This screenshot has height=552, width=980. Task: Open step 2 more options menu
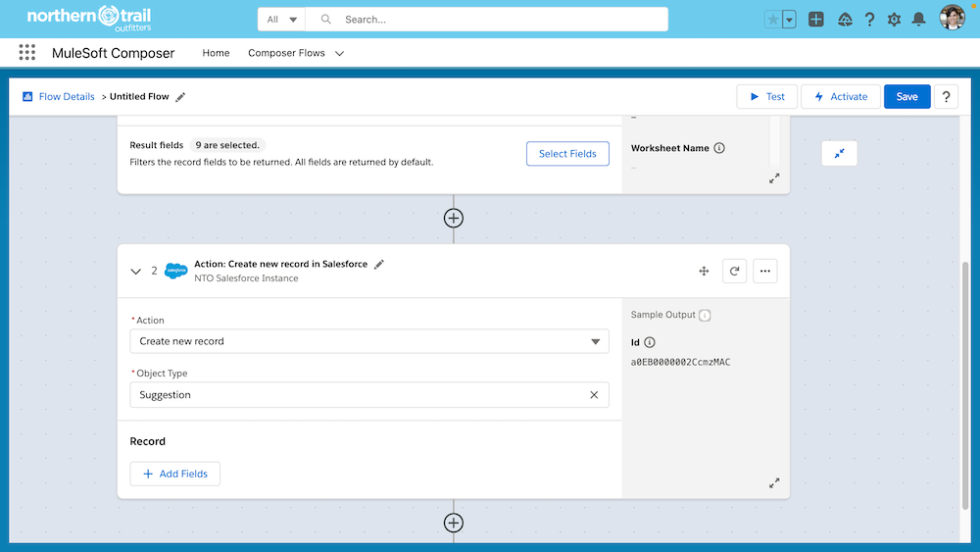point(765,272)
